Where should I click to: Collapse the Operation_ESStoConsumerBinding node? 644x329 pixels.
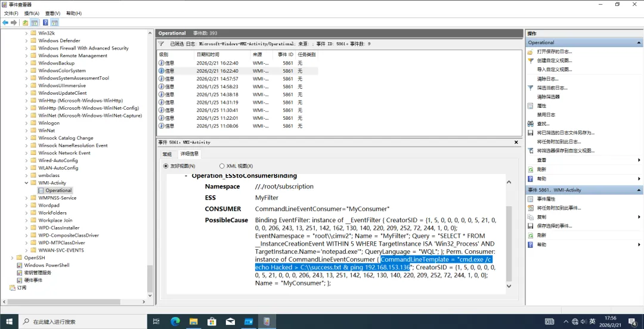coord(187,176)
